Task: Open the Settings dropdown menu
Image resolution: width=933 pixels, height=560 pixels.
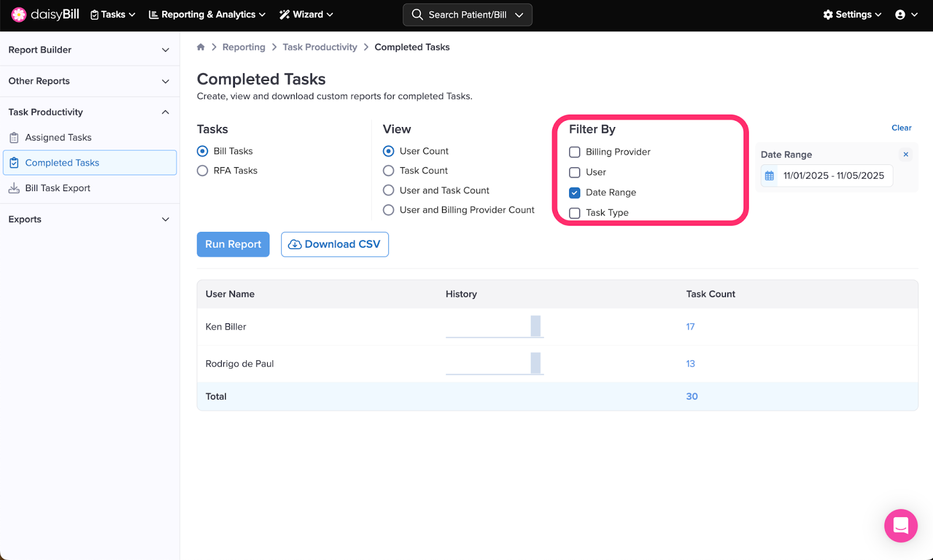Action: (x=852, y=15)
